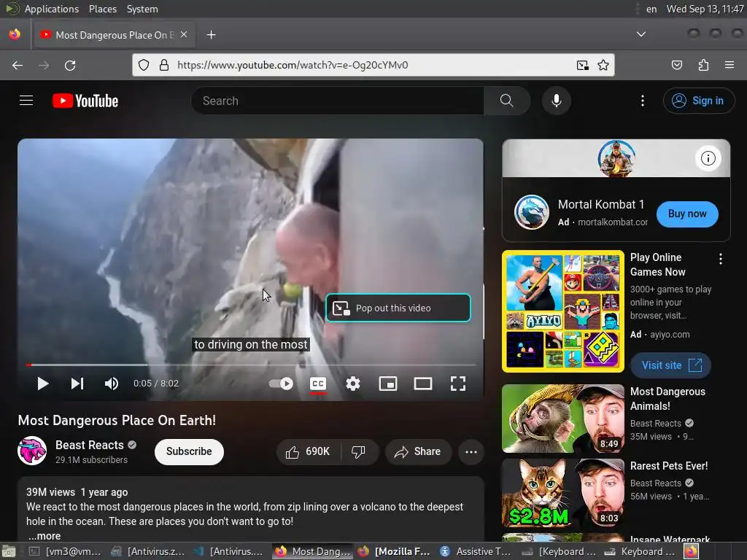
Task: Open Mortal Kombat advertiser logo
Action: tap(531, 212)
